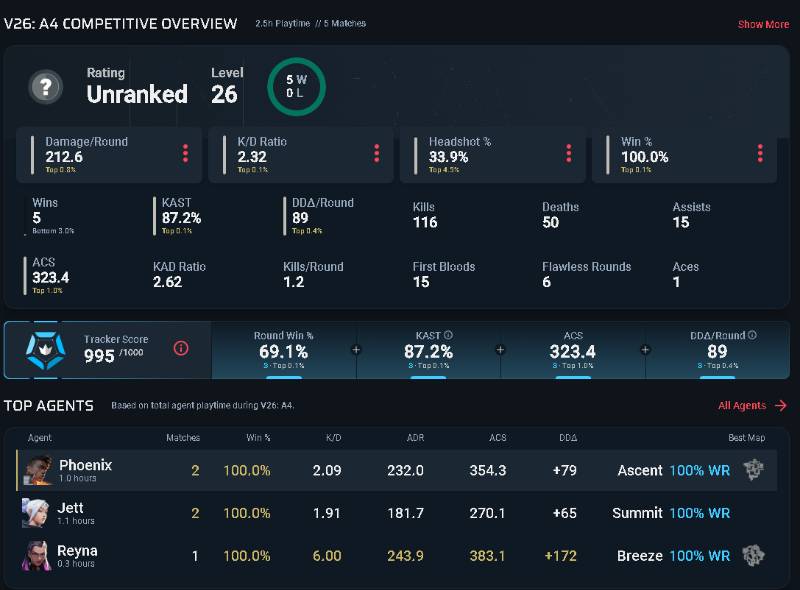The image size is (800, 590).
Task: Click the Tracker Score pentagon badge icon
Action: [45, 350]
